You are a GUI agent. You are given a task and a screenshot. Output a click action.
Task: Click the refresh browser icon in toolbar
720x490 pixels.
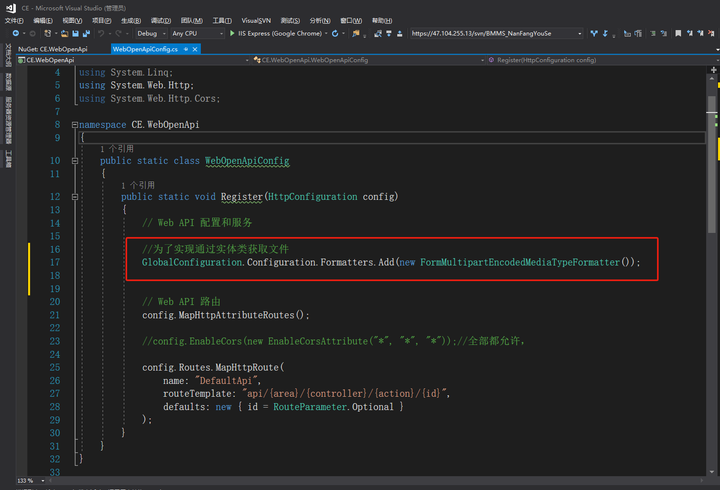click(x=335, y=33)
